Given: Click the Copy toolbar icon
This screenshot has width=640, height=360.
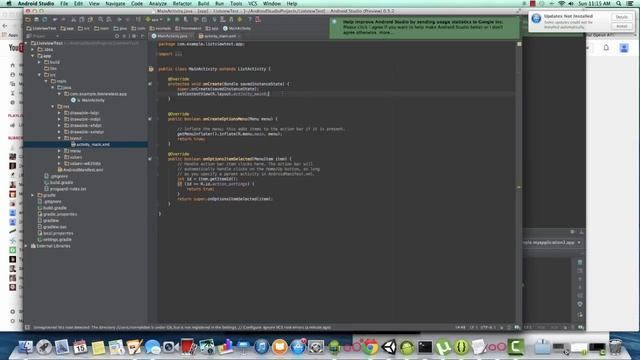Looking at the screenshot, I should click(82, 20).
